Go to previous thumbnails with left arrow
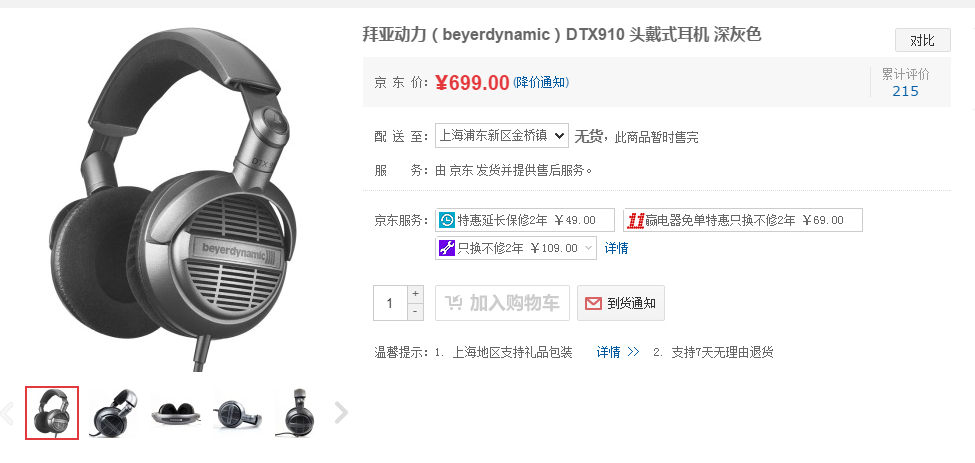The height and width of the screenshot is (463, 975). (7, 413)
